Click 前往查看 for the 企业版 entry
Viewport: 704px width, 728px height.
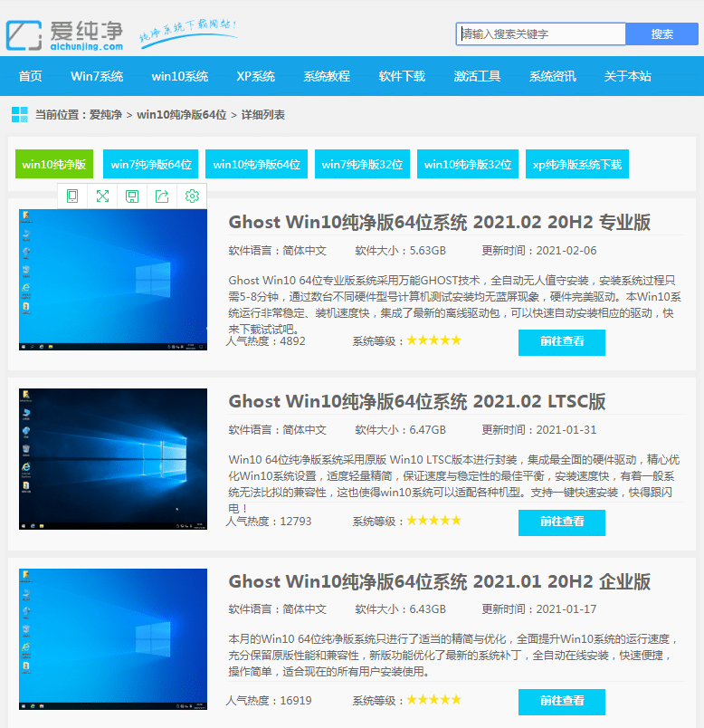click(562, 702)
